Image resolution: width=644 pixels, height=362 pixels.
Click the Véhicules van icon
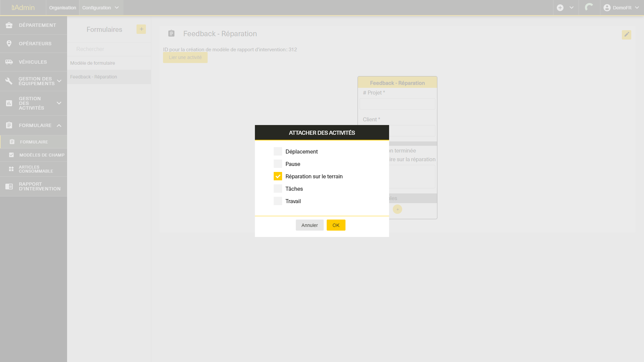[x=9, y=62]
